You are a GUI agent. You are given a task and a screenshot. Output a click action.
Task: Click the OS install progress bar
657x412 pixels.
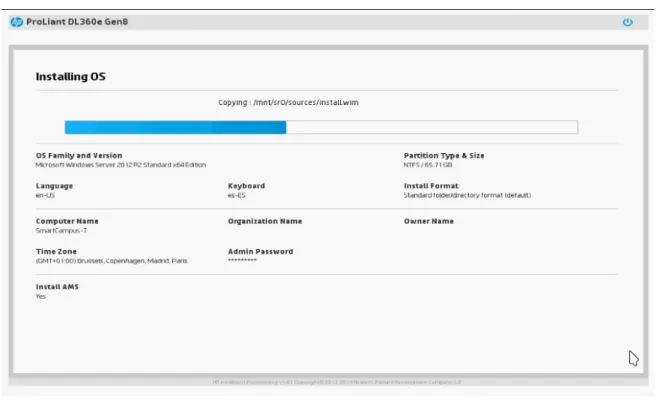[321, 127]
